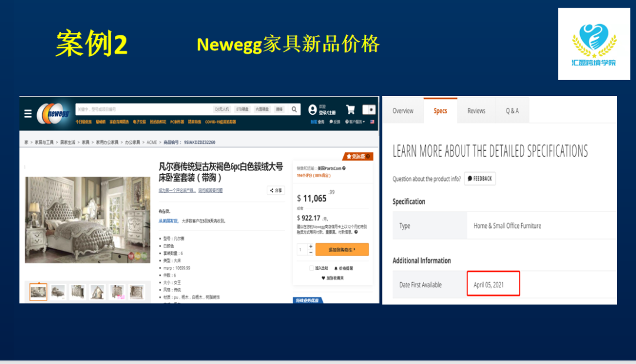Open the PC制作器 nav item
This screenshot has width=636, height=364.
pyautogui.click(x=177, y=122)
